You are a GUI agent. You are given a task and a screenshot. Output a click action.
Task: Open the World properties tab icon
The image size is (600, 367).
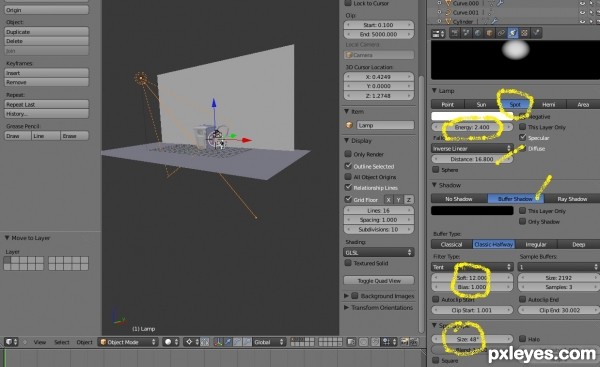[x=478, y=33]
